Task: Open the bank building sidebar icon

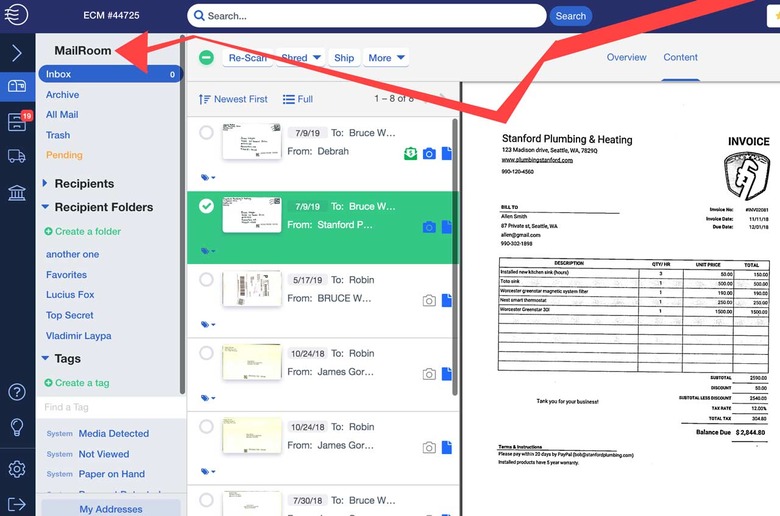Action: [x=17, y=192]
